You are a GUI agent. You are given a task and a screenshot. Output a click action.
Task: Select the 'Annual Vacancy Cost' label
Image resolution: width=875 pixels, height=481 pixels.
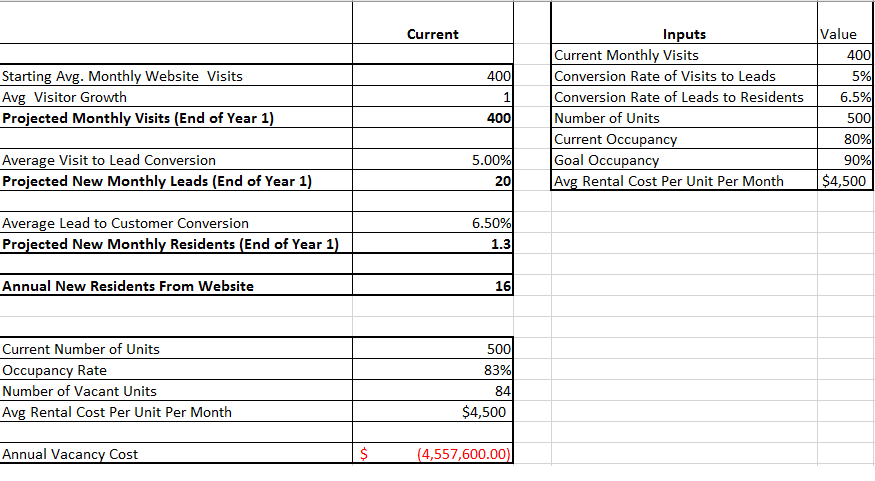pos(70,454)
